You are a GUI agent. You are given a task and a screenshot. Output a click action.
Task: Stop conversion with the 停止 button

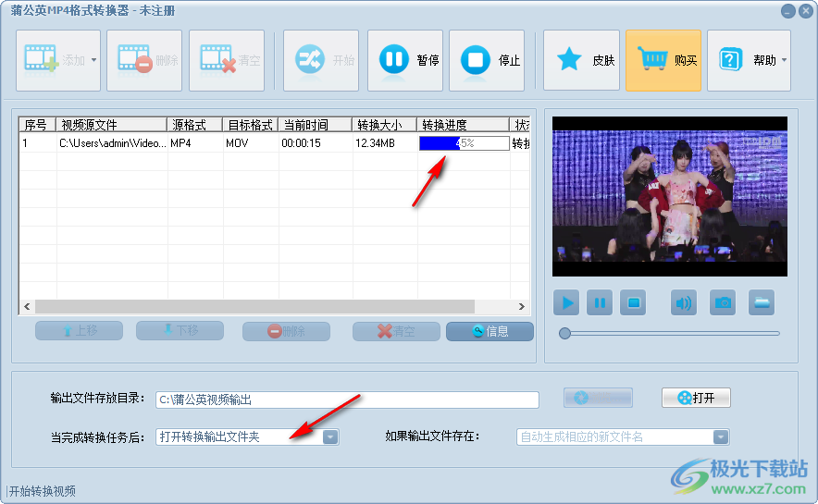click(x=487, y=60)
